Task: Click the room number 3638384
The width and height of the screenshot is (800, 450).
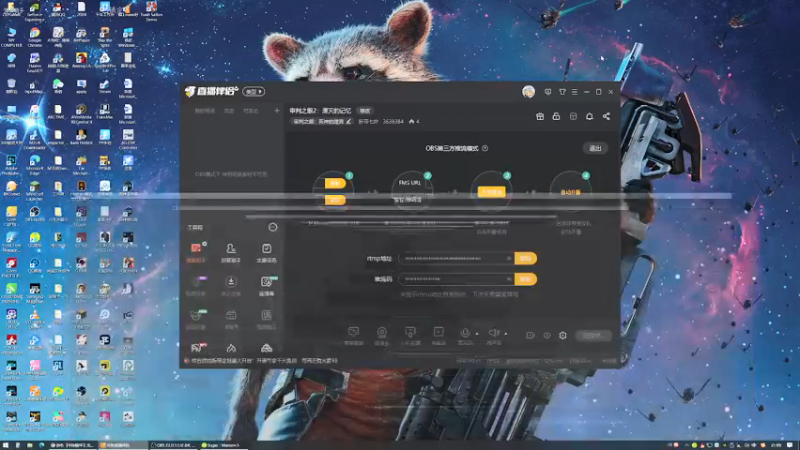Action: click(x=393, y=121)
